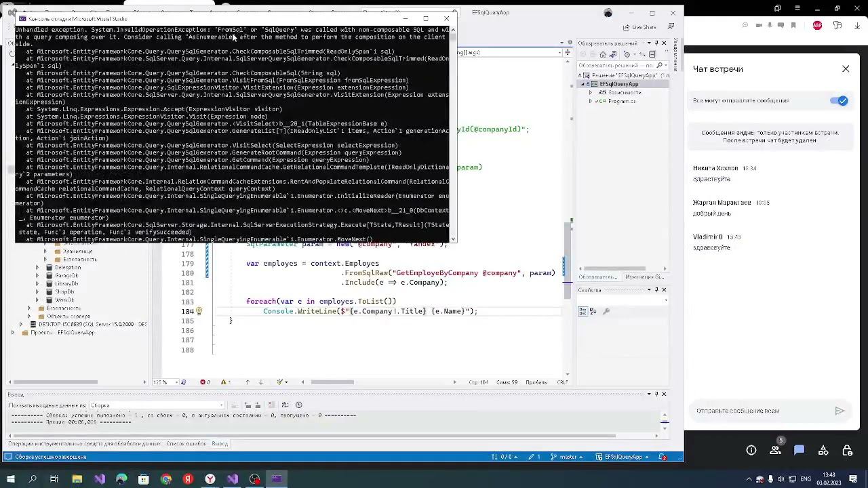Screen dimensions: 868x488
Task: Open the Meet activities shapes icon
Action: 823,451
